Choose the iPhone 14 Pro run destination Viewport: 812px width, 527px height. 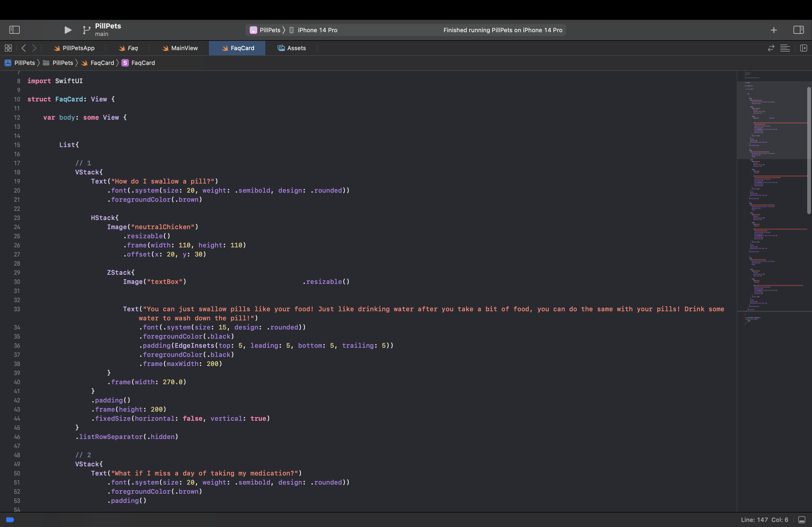(x=317, y=30)
